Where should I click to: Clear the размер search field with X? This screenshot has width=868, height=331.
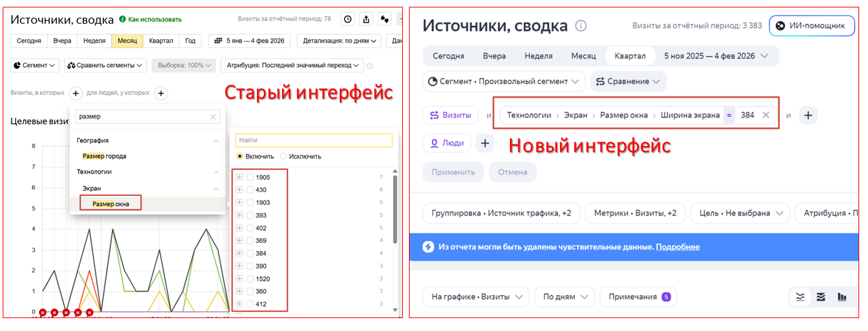[214, 117]
